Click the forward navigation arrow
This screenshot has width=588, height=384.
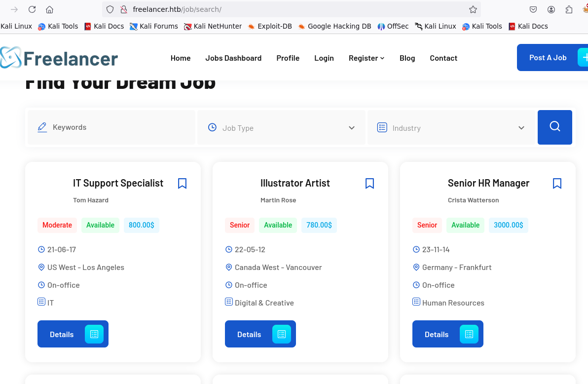(x=14, y=9)
